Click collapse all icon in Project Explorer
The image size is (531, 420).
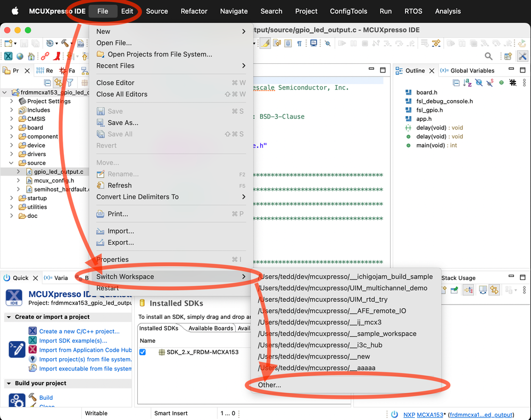(47, 83)
